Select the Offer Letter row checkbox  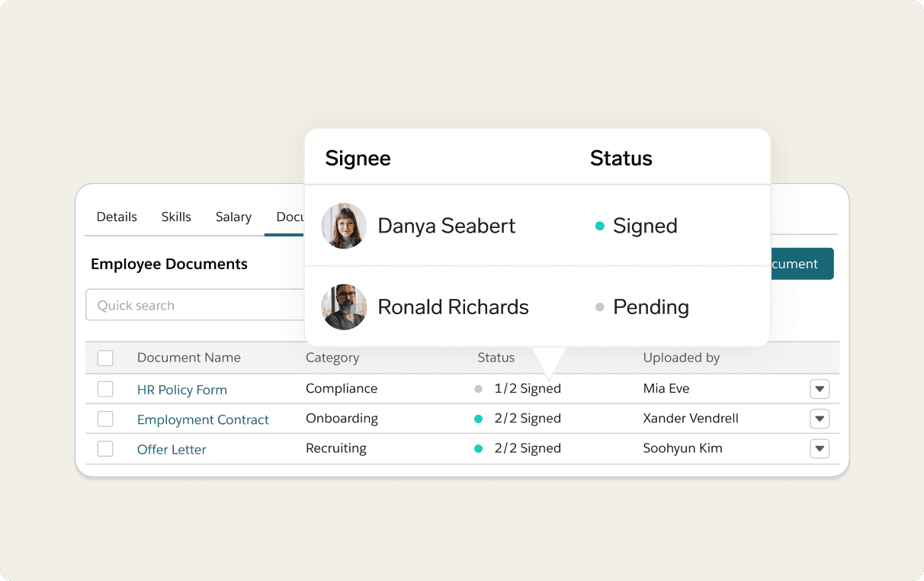pyautogui.click(x=105, y=448)
